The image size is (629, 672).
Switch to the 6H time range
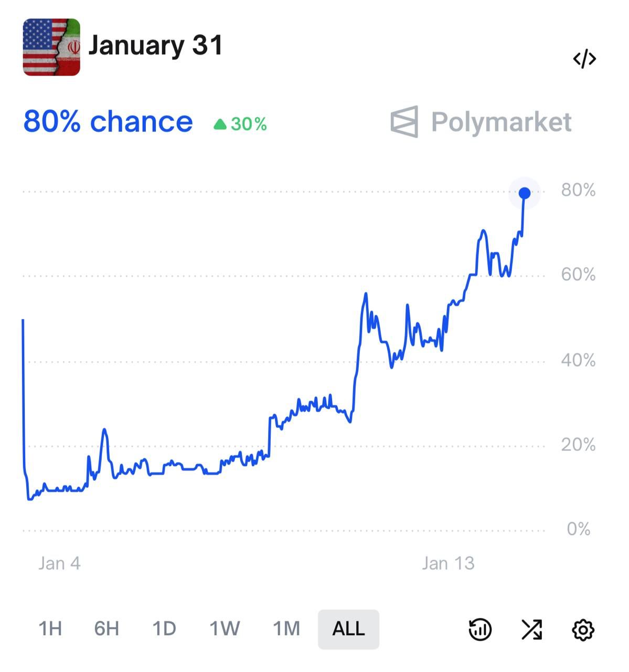tap(106, 628)
